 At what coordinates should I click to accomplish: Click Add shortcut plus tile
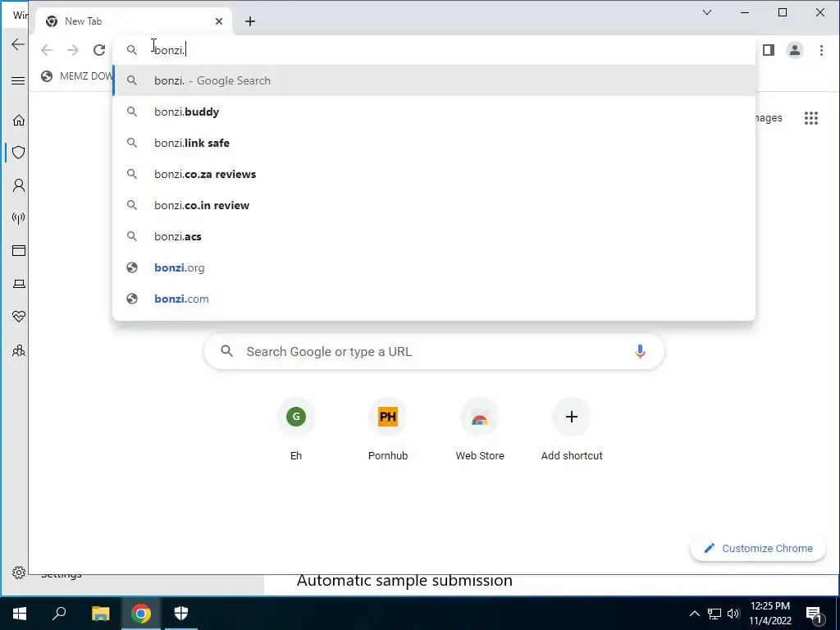572,430
